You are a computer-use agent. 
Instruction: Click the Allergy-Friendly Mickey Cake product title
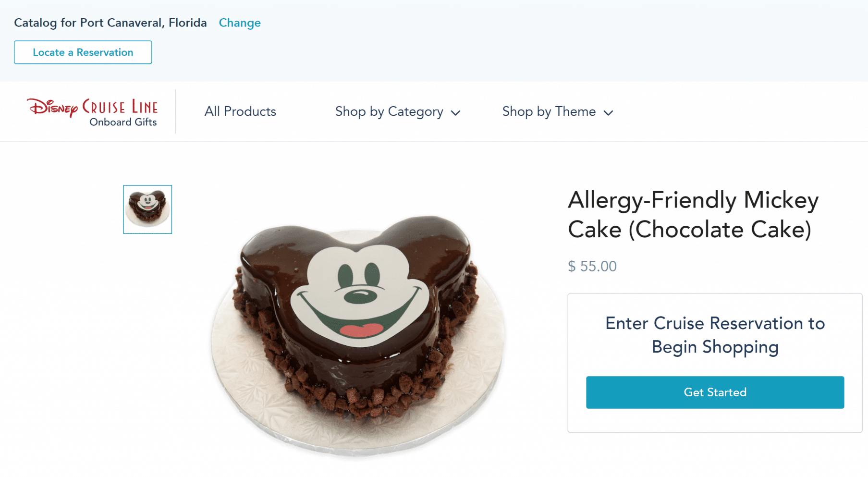click(693, 214)
